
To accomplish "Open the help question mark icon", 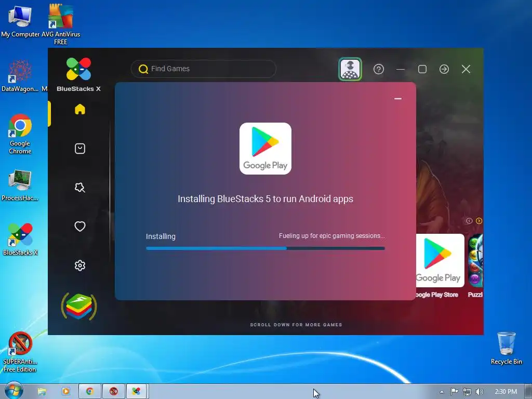I will 379,69.
